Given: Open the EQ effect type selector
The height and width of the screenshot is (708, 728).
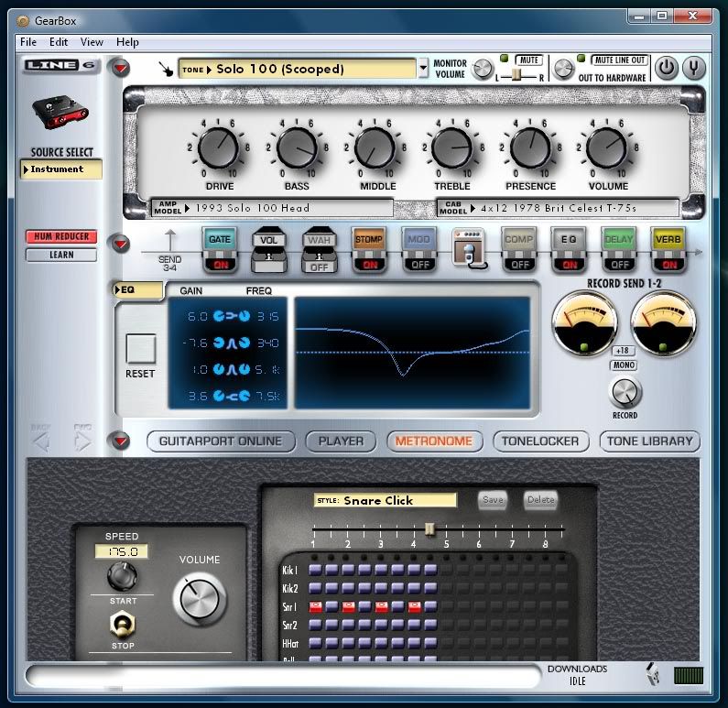Looking at the screenshot, I should [x=137, y=290].
